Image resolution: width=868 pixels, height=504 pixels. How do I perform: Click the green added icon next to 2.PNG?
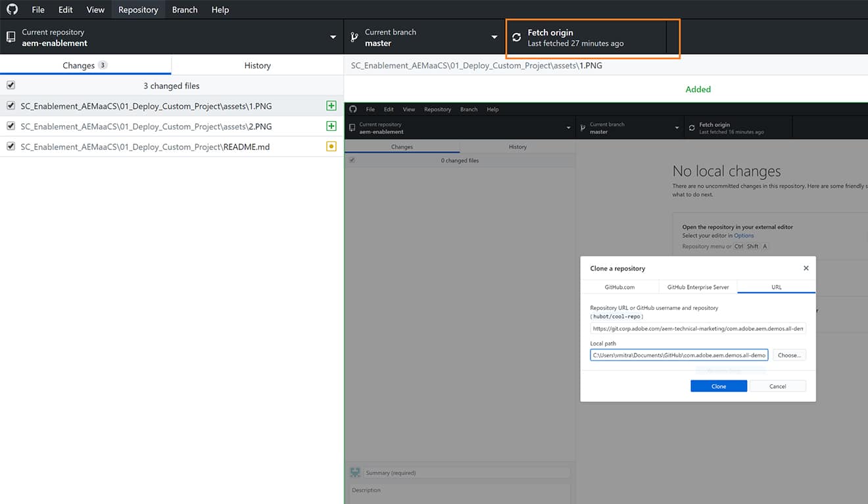pos(331,126)
